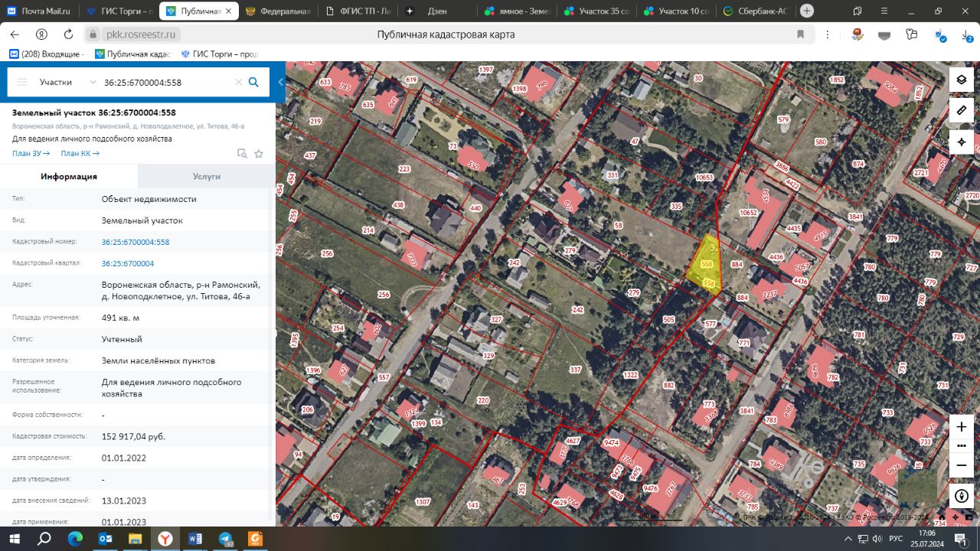Run search with the magnifier icon
The width and height of the screenshot is (980, 551).
coord(254,82)
